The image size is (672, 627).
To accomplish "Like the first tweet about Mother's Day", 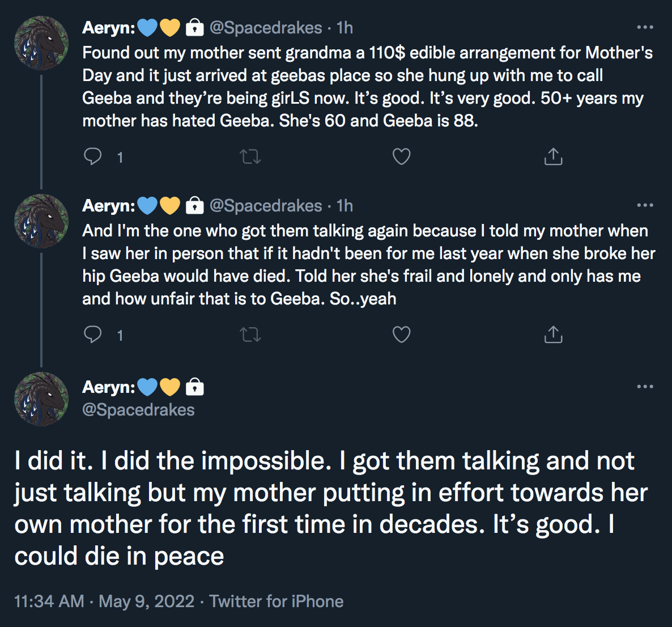I will [402, 156].
